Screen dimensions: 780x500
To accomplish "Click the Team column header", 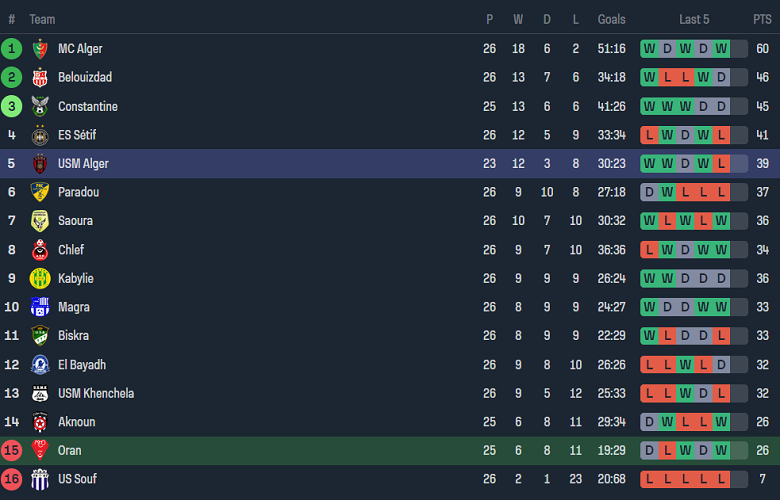I will (42, 19).
